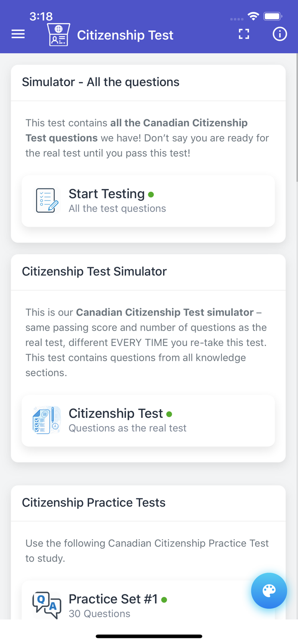The image size is (298, 644).
Task: Expand the Citizenship Practice Tests section
Action: (x=94, y=502)
